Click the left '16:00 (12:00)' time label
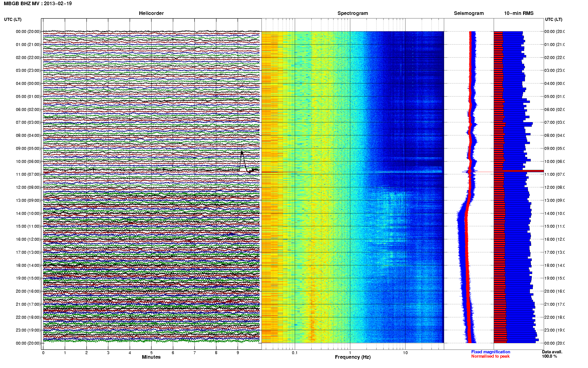This screenshot has height=368, width=588. pos(28,239)
